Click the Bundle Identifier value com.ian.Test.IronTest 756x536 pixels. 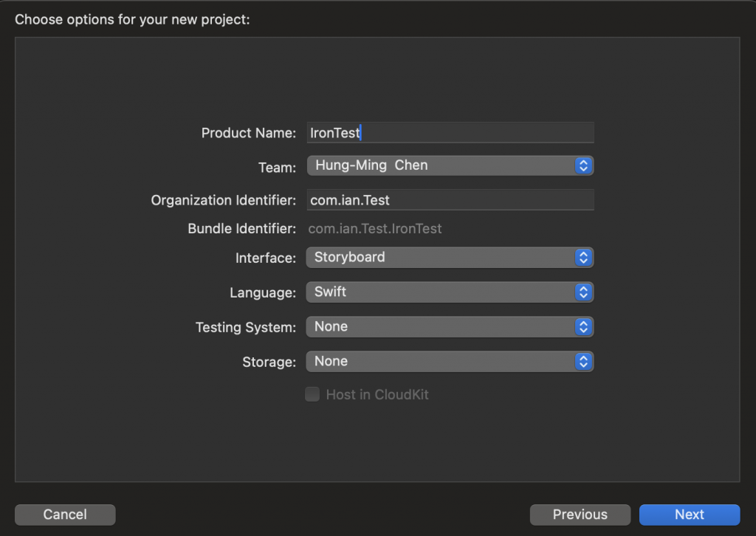coord(375,229)
